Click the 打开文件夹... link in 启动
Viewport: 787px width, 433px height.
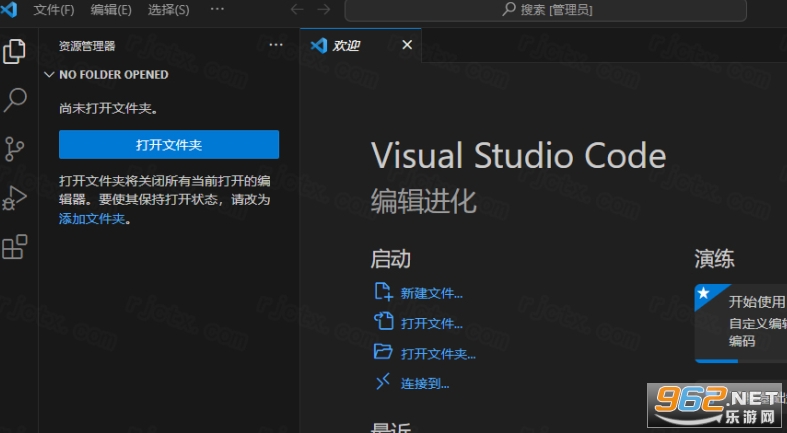[438, 354]
